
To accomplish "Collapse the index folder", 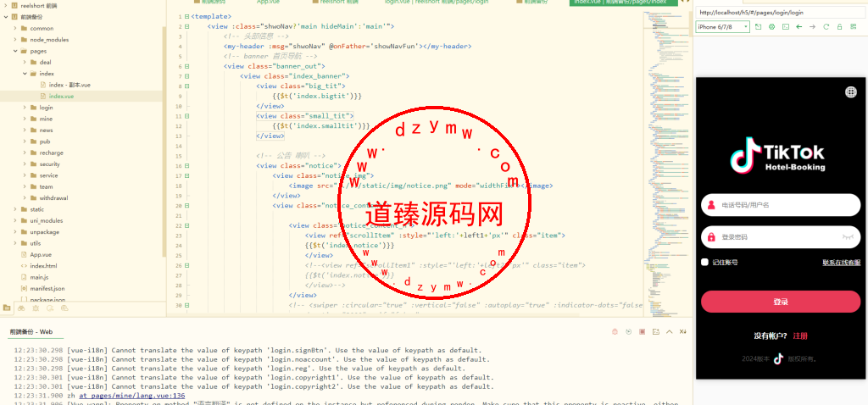I will [x=25, y=74].
